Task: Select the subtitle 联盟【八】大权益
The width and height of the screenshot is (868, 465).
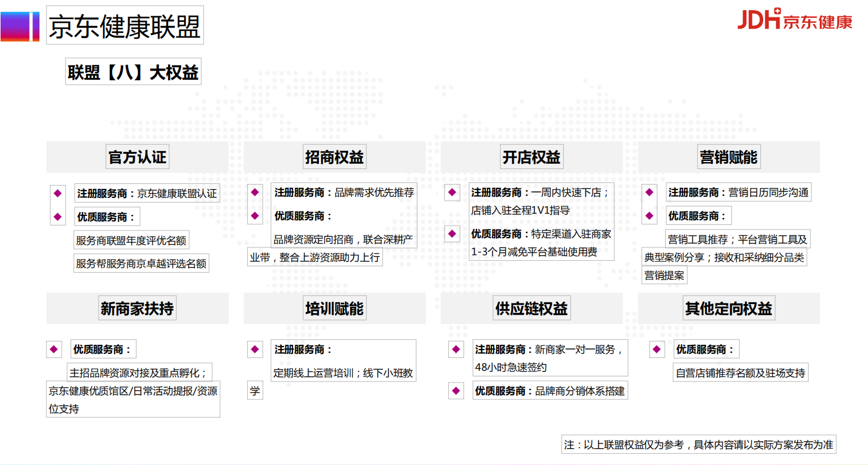Action: tap(133, 72)
